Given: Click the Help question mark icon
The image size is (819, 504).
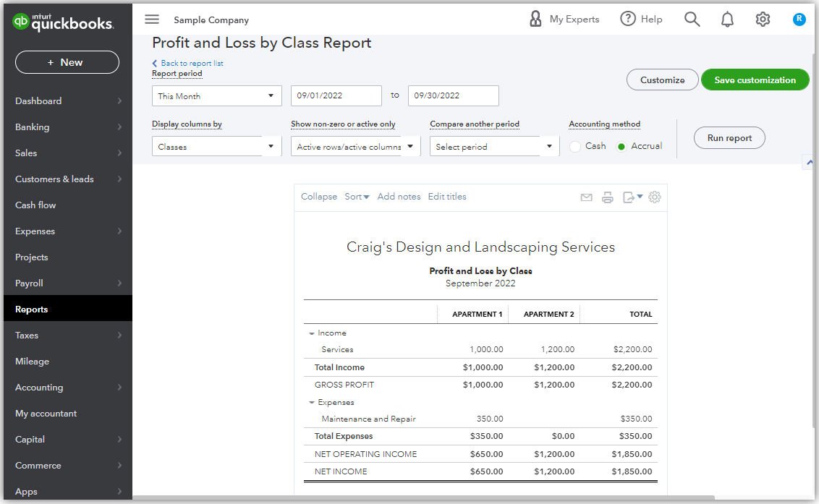Looking at the screenshot, I should coord(628,20).
